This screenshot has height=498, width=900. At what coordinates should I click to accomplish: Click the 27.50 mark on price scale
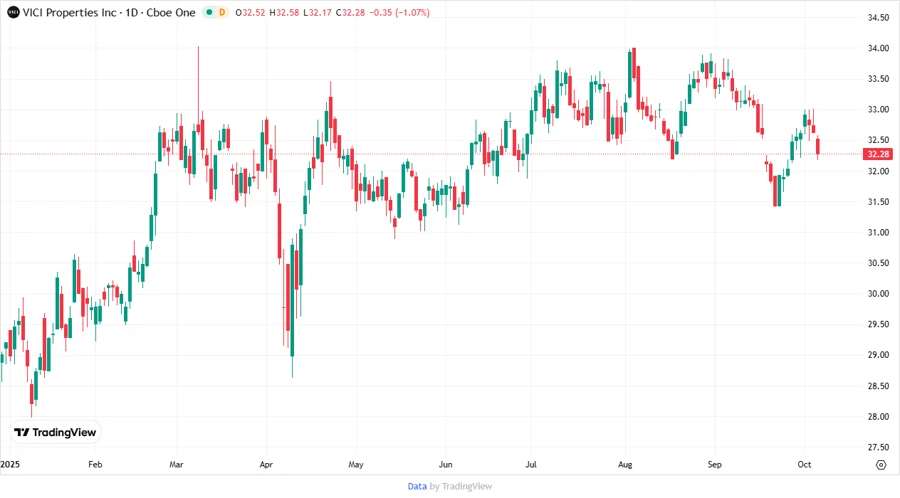pyautogui.click(x=879, y=447)
